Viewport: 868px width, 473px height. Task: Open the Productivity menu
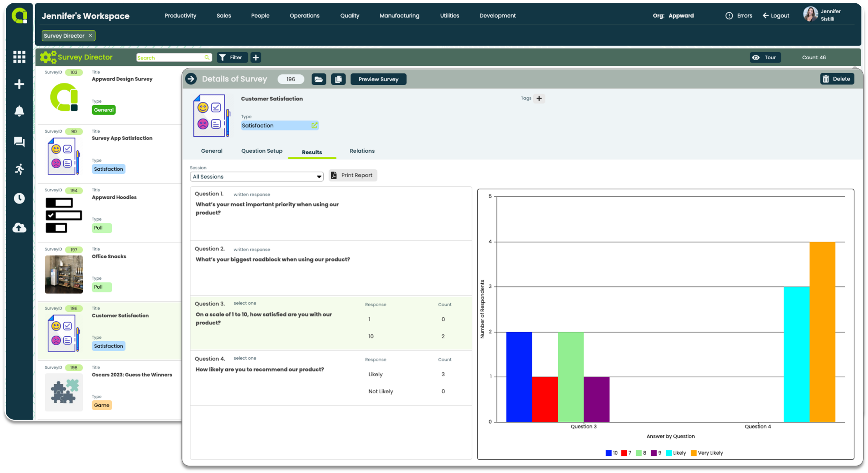180,16
